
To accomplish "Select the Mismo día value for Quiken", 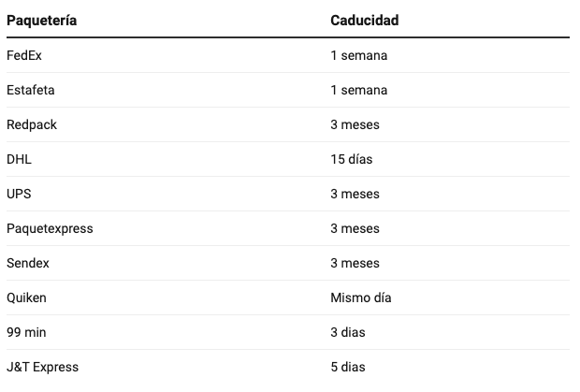I will 361,298.
